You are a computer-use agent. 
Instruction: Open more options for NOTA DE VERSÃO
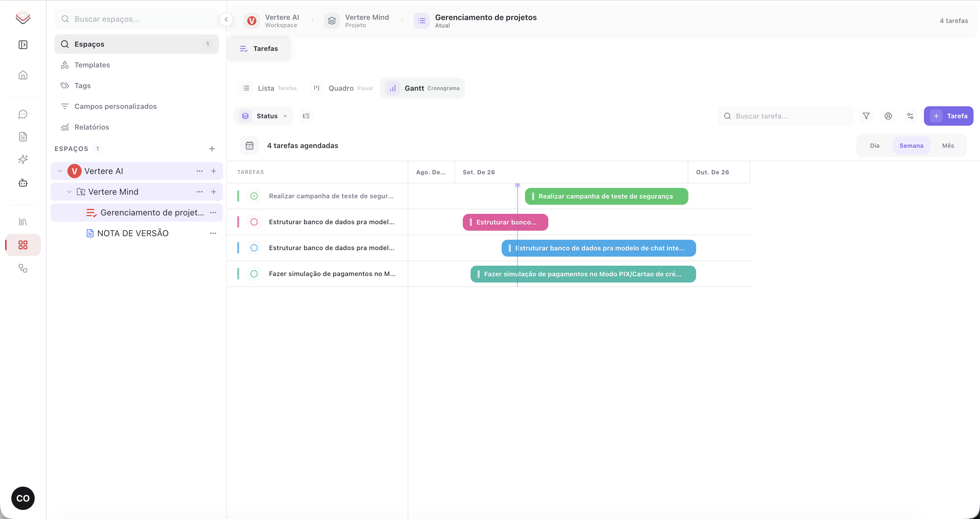(x=214, y=234)
